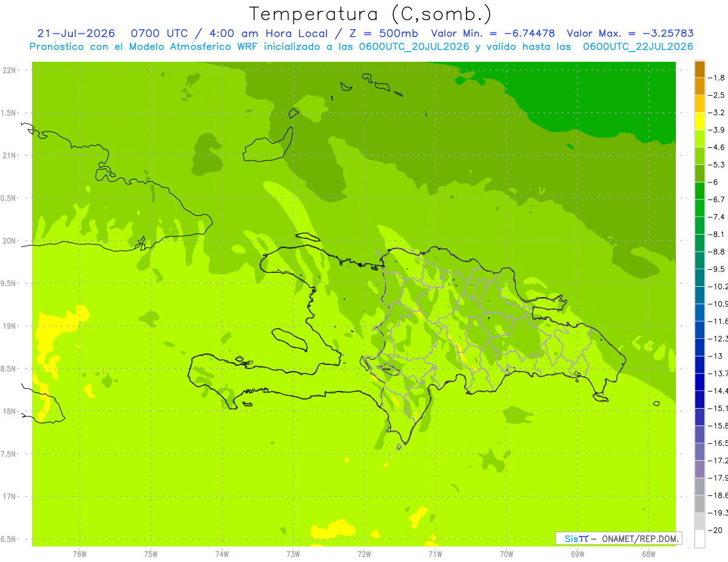Click the "-13" colorbar label
Screen dimensions: 728x562
[716, 356]
